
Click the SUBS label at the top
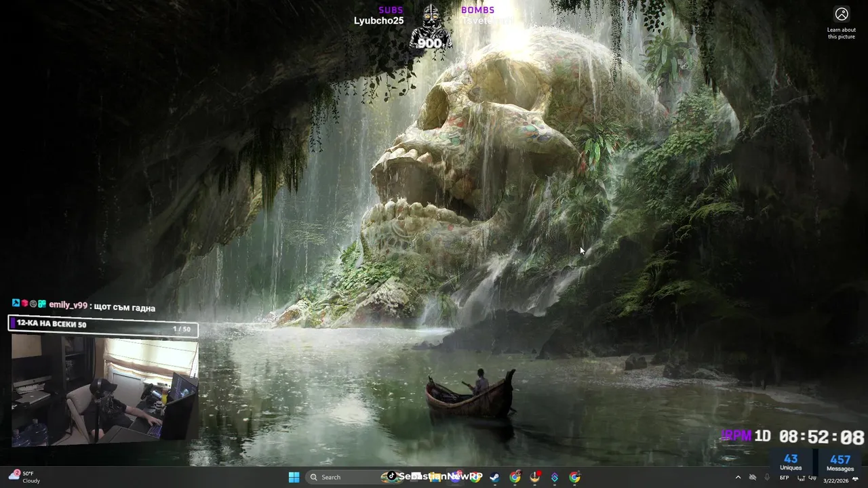(391, 10)
